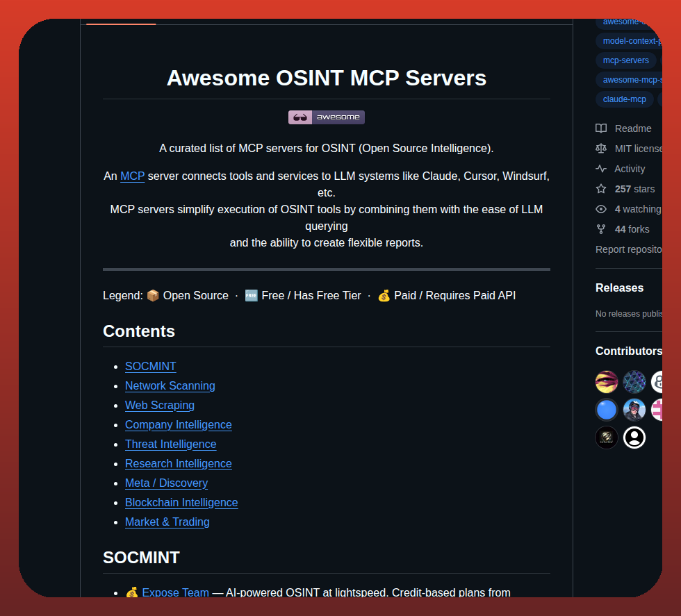Click the fork icon for forks
Viewport: 681px width, 616px height.
[601, 229]
